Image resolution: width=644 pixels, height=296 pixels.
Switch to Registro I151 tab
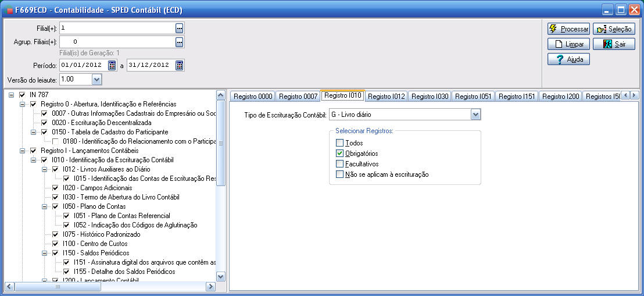coord(517,97)
